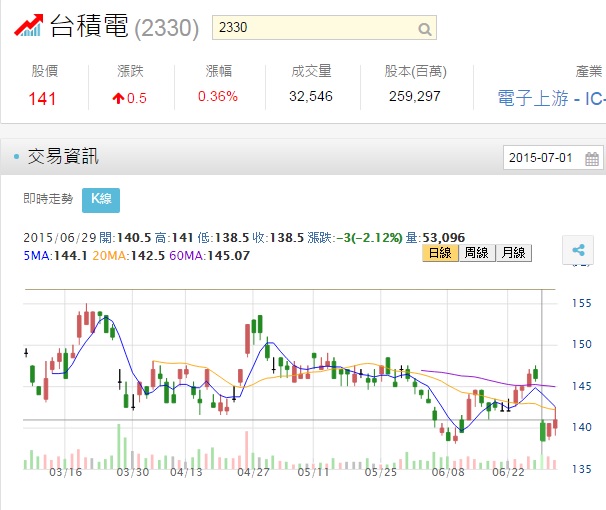The width and height of the screenshot is (606, 510).
Task: Switch to the 即時走勢 tab
Action: click(x=48, y=199)
